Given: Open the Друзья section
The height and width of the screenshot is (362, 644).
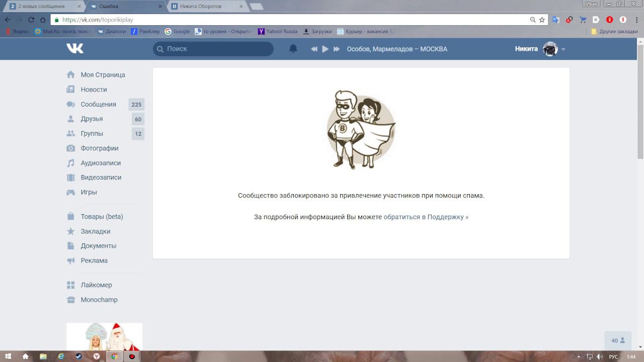Looking at the screenshot, I should click(92, 119).
